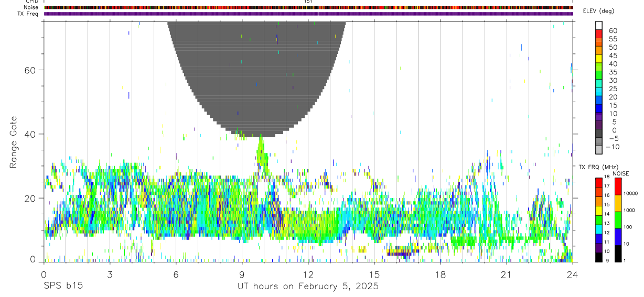
Task: Click the Range Gate y-axis title
Action: 14,142
